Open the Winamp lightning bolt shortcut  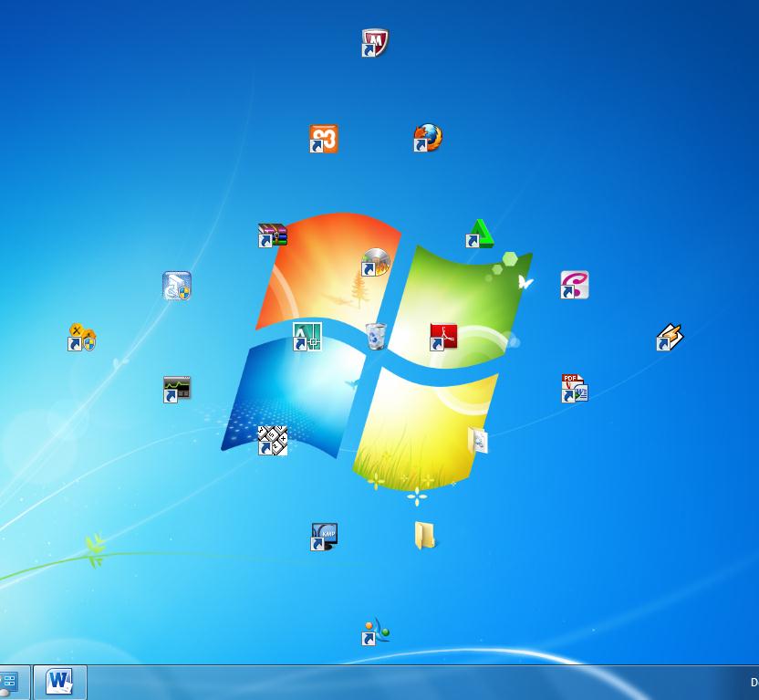670,337
